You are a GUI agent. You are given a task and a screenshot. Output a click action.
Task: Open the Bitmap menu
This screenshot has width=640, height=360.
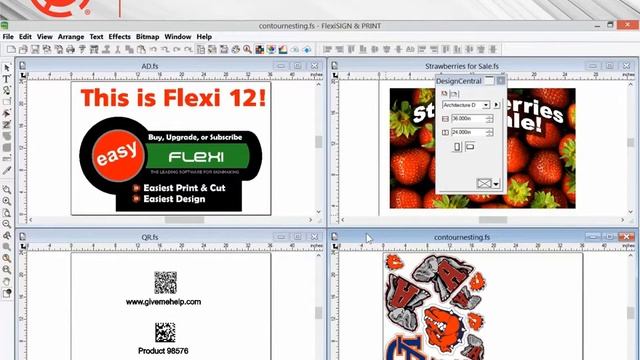point(147,37)
